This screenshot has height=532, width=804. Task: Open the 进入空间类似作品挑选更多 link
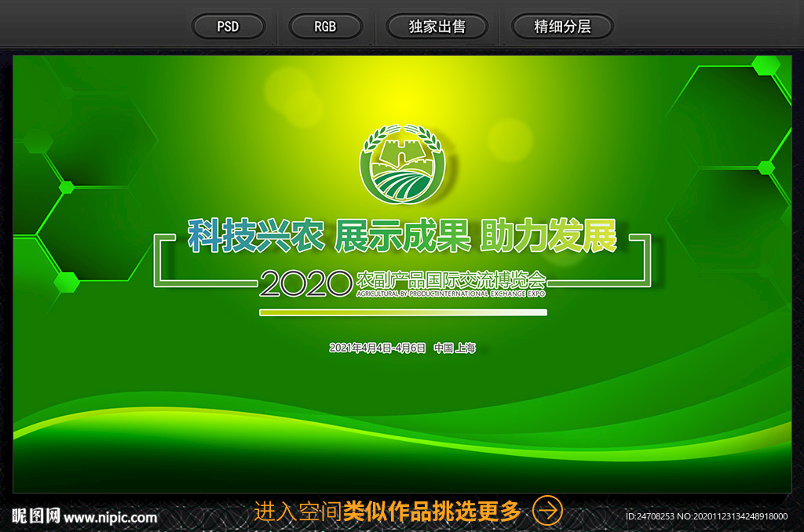[x=387, y=511]
